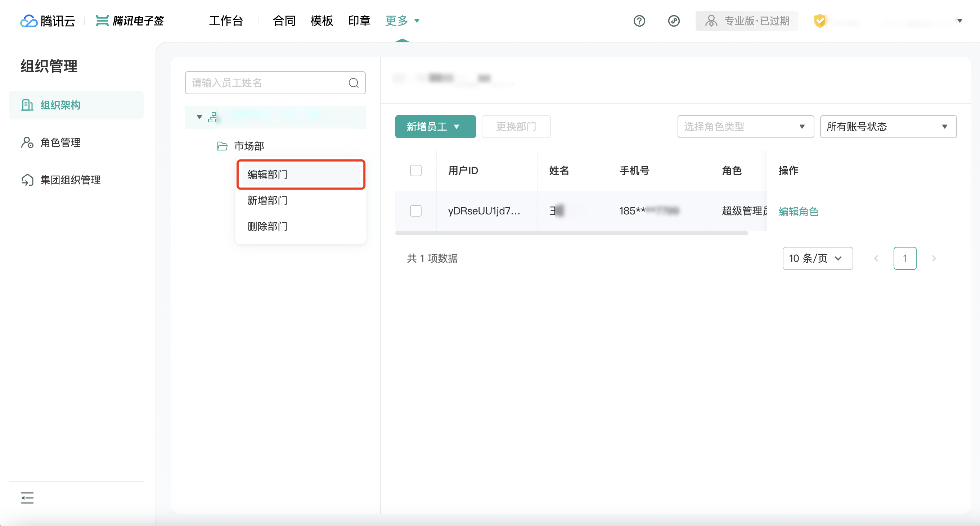
Task: Toggle the select-all checkbox in table header
Action: 416,170
